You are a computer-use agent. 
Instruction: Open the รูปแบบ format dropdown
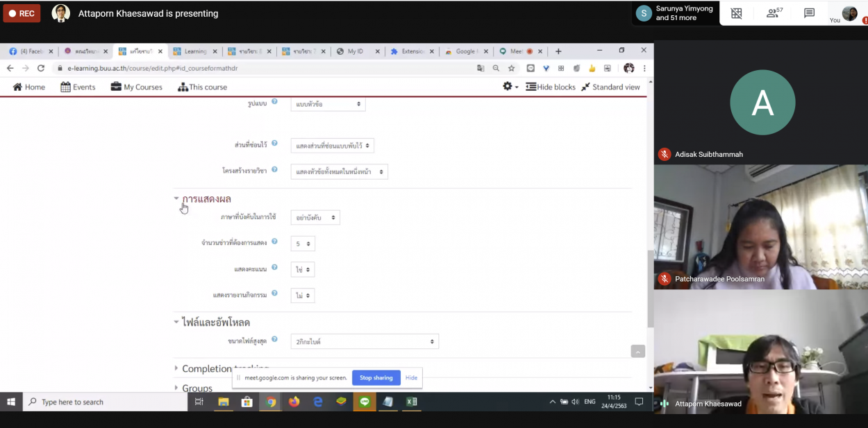(x=328, y=104)
